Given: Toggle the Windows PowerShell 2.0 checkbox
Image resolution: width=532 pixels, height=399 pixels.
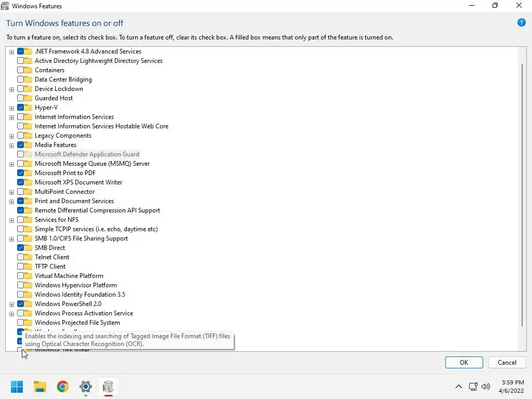Looking at the screenshot, I should coord(20,304).
